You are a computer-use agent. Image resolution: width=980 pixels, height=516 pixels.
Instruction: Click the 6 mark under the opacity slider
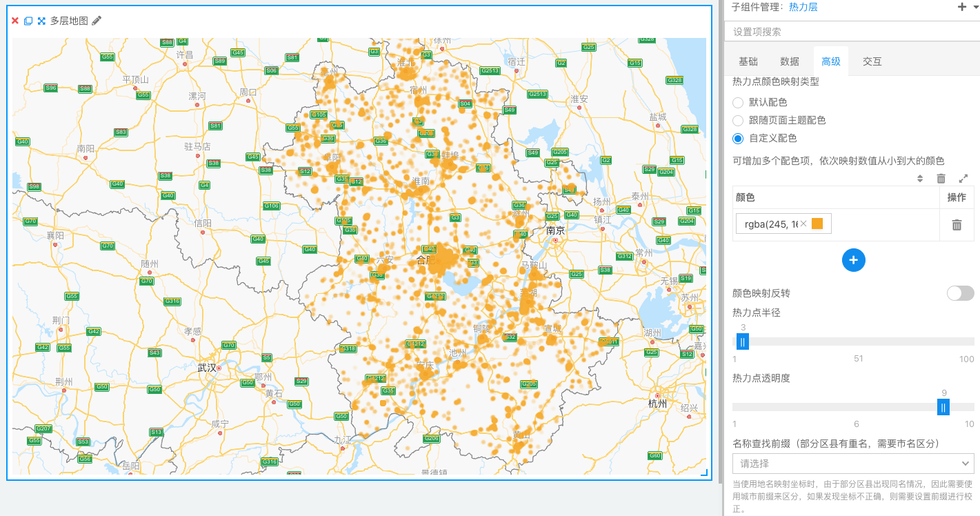click(857, 424)
